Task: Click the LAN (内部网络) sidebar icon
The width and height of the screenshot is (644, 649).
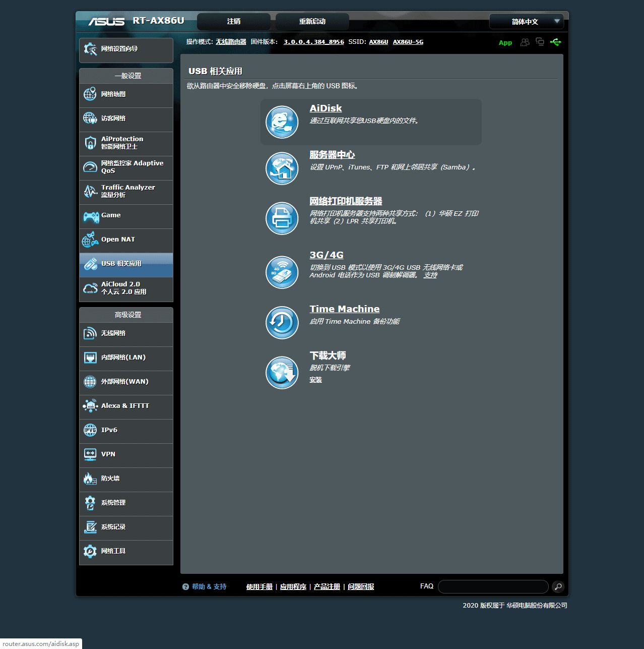Action: (90, 358)
